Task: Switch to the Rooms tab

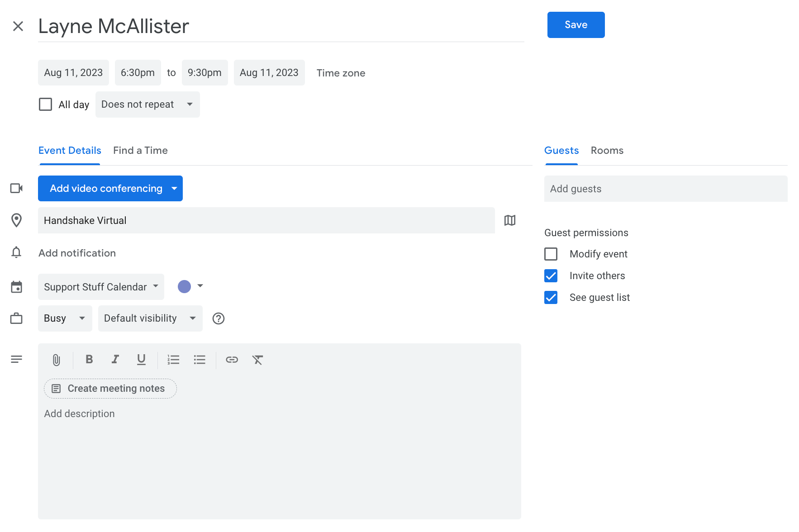Action: click(607, 151)
